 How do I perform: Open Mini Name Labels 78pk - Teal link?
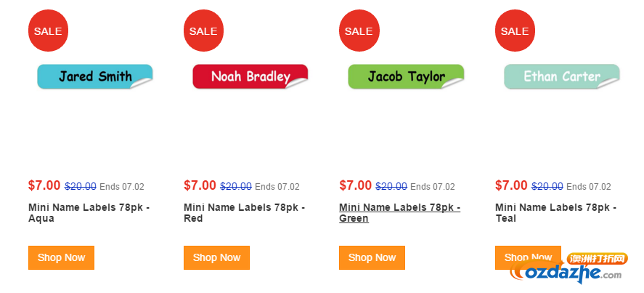tap(555, 213)
